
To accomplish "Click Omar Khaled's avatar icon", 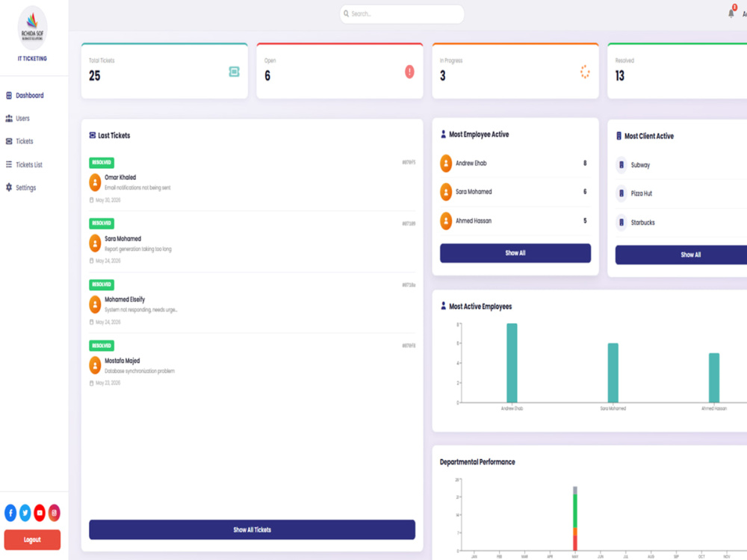I will [x=95, y=182].
